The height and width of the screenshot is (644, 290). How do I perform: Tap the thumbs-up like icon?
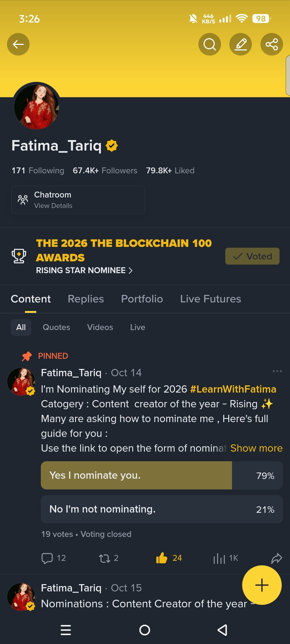tap(162, 558)
